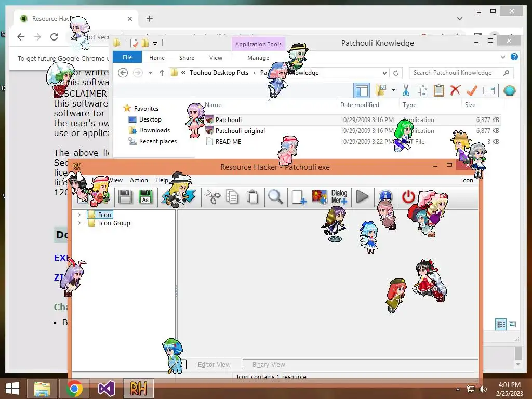The height and width of the screenshot is (399, 532).
Task: Open the Windows Start button
Action: click(12, 389)
